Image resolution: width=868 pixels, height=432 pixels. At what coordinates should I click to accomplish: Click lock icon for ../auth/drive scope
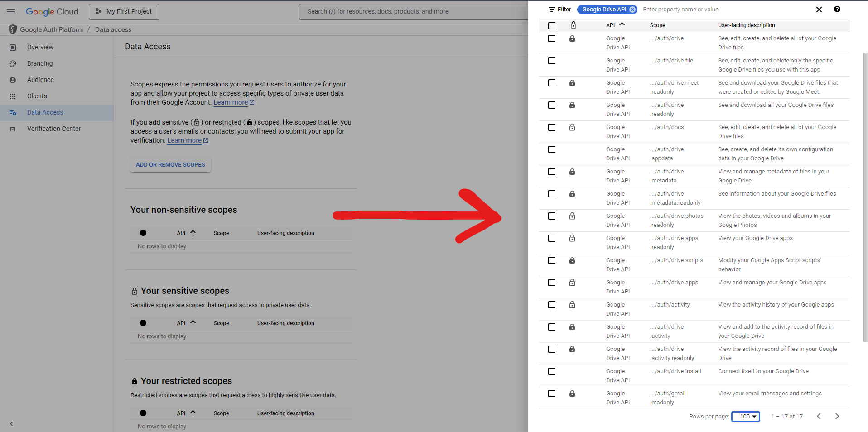[572, 39]
